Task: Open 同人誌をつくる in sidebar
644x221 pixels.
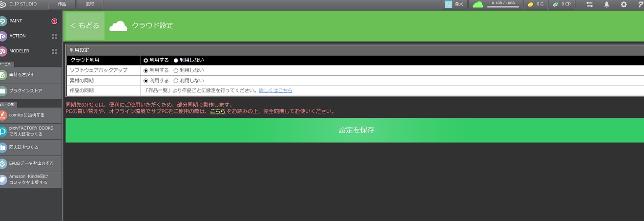Action: coord(31,147)
